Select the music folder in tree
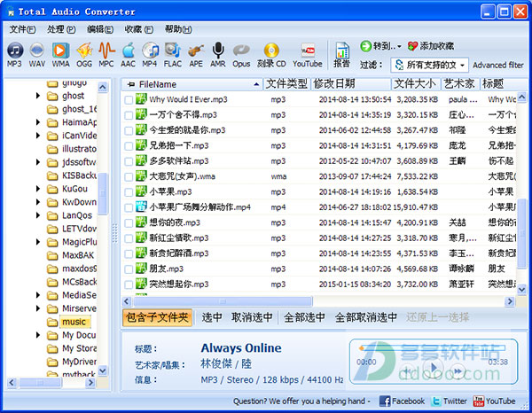The width and height of the screenshot is (532, 413). pyautogui.click(x=74, y=322)
